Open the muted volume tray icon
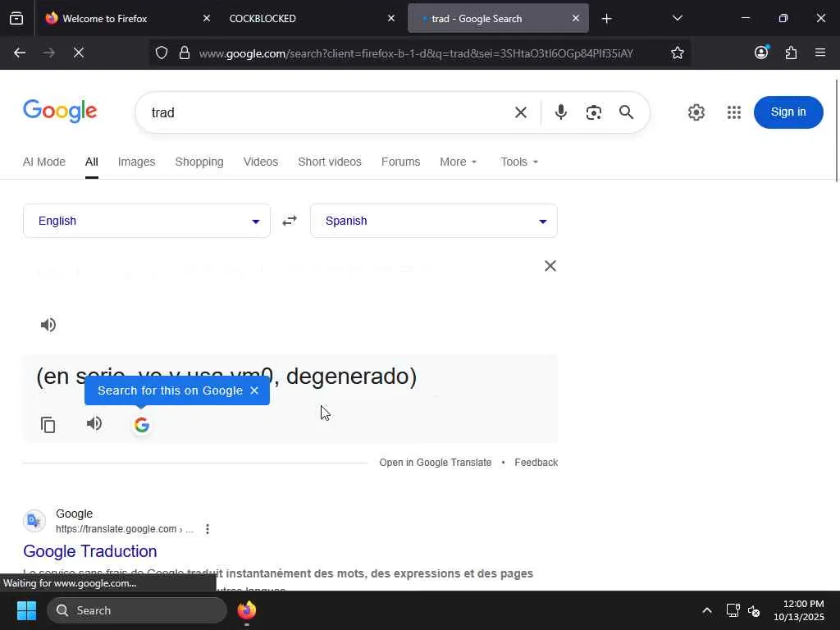This screenshot has height=630, width=840. pyautogui.click(x=754, y=610)
